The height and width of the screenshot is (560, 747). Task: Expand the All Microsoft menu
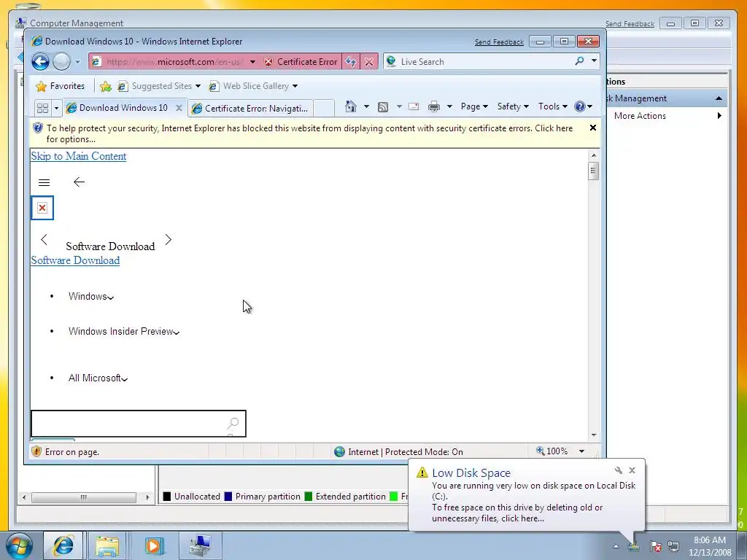point(98,378)
